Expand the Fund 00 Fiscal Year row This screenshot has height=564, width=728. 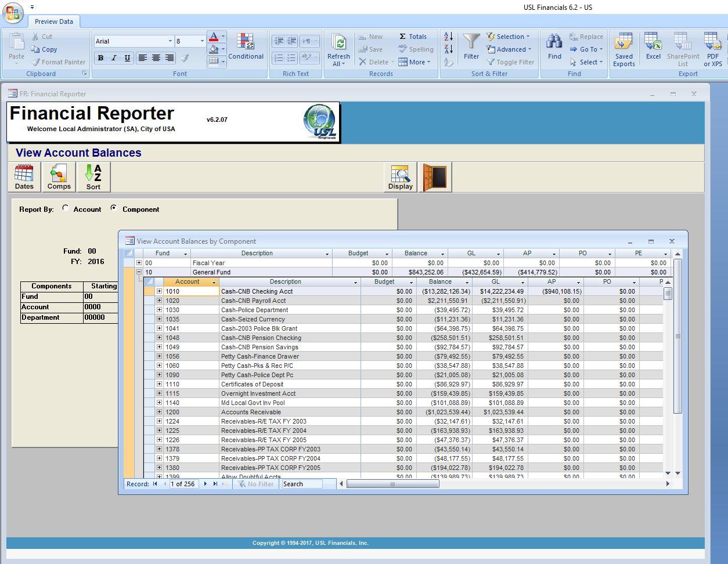coord(139,263)
